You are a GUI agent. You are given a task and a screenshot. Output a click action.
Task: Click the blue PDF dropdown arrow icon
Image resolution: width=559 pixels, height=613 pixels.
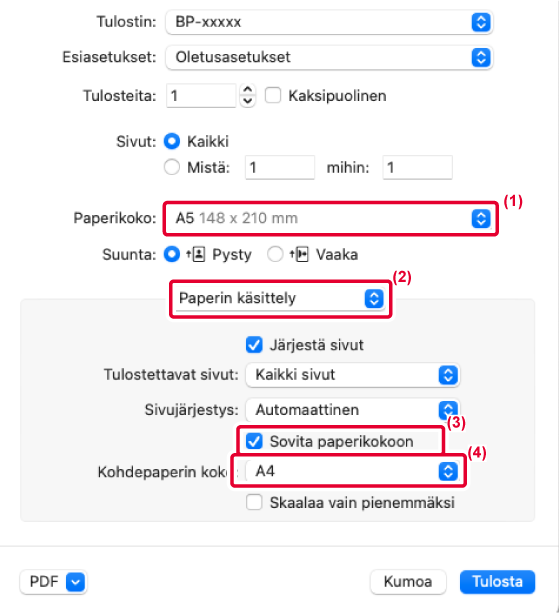pos(75,582)
